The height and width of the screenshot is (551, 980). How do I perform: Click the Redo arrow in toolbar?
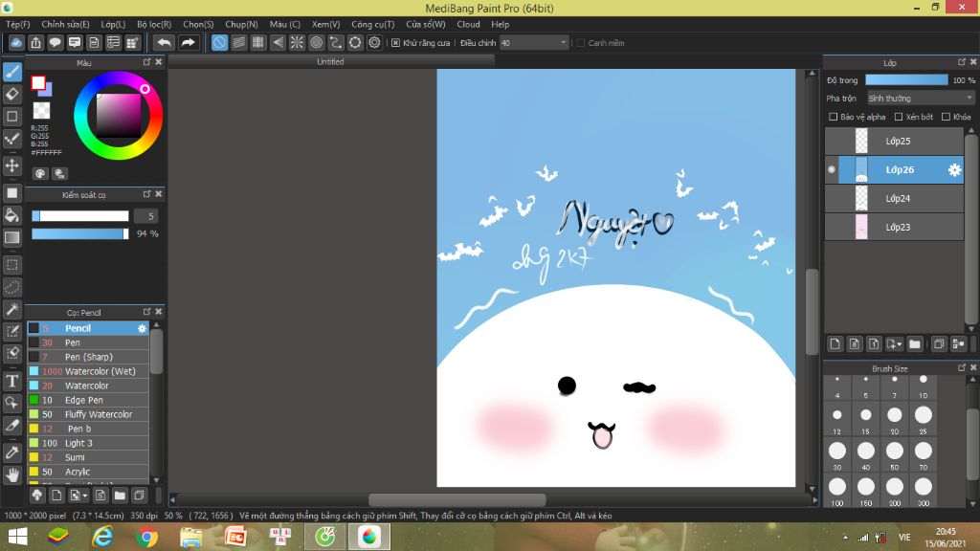[189, 42]
